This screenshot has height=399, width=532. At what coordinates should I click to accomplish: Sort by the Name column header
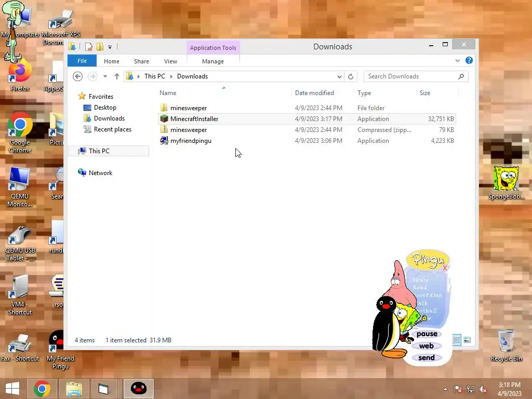click(x=168, y=93)
